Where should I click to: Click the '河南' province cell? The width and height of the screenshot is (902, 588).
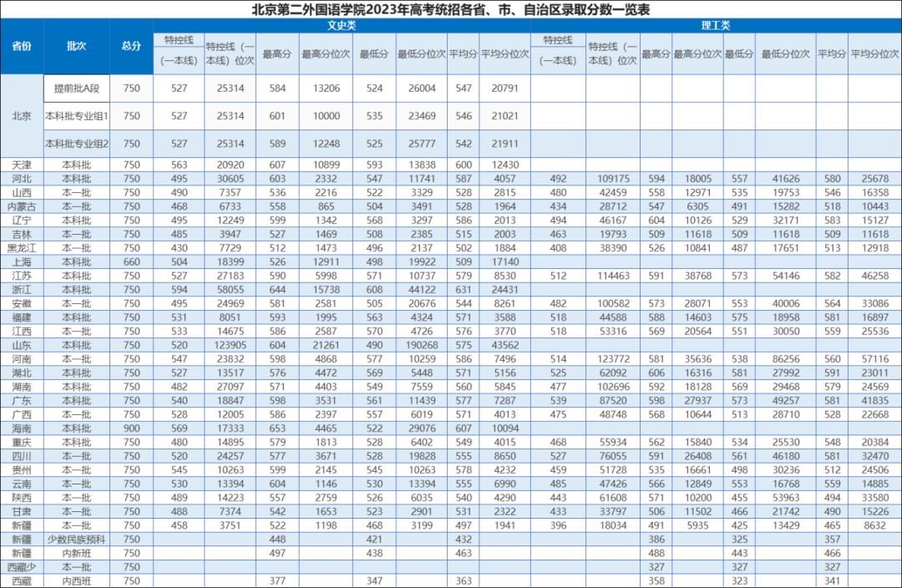pos(22,359)
